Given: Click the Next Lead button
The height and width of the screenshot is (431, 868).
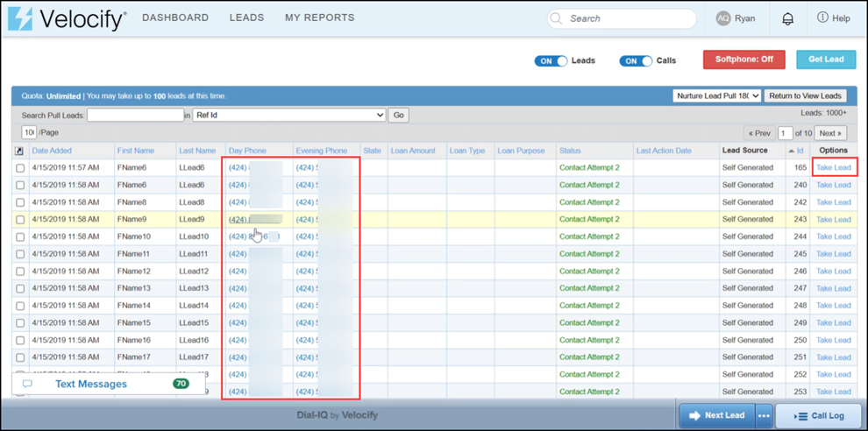Looking at the screenshot, I should tap(717, 416).
